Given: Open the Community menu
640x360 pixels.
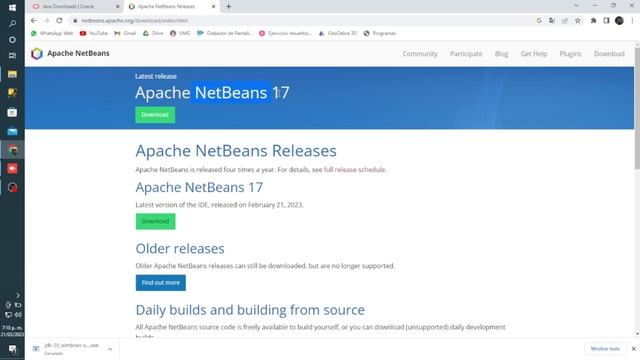Looking at the screenshot, I should (420, 54).
